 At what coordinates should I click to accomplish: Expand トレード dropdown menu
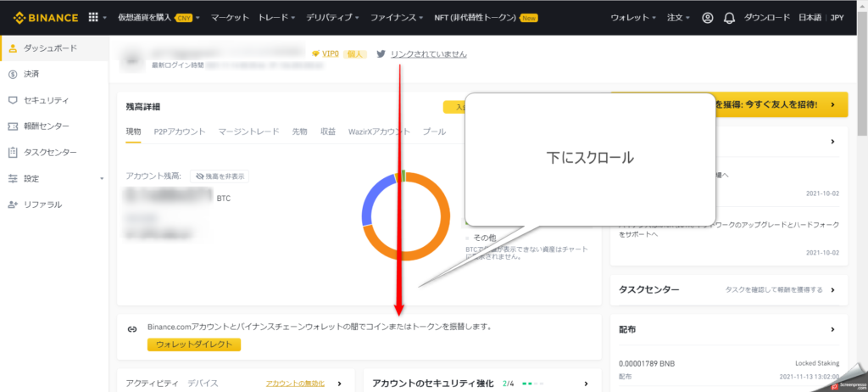coord(277,18)
